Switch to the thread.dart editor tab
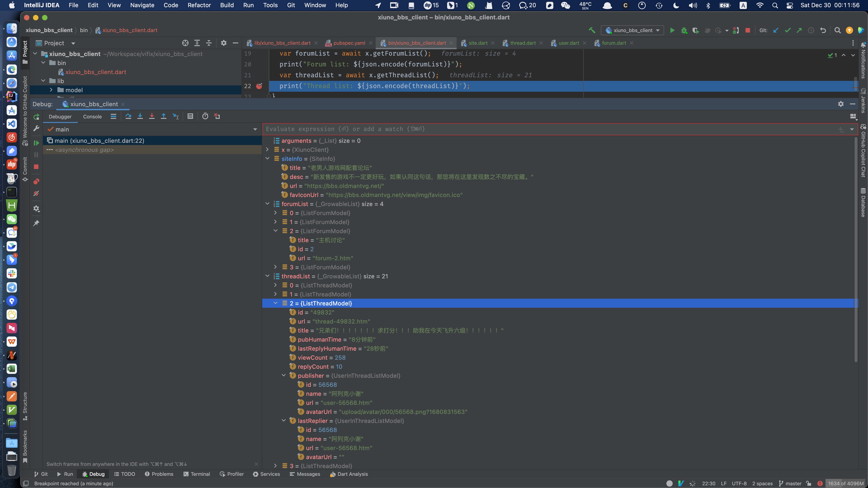Viewport: 868px width, 488px height. tap(523, 43)
